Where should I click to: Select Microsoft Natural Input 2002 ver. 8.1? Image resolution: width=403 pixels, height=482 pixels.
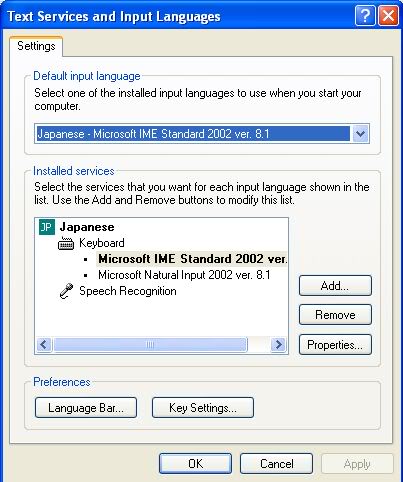[184, 275]
